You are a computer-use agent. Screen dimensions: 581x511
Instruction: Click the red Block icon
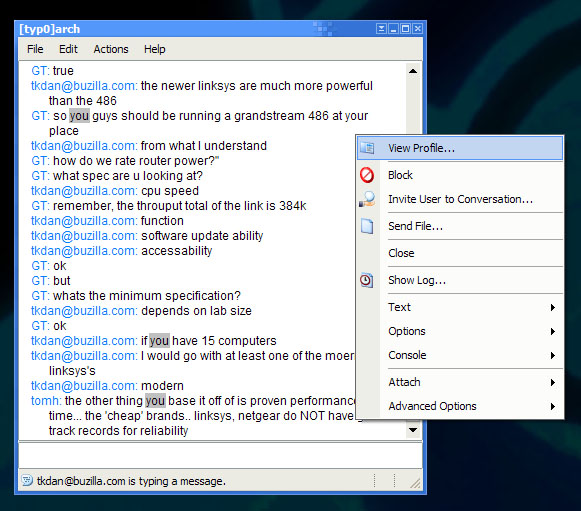[367, 175]
